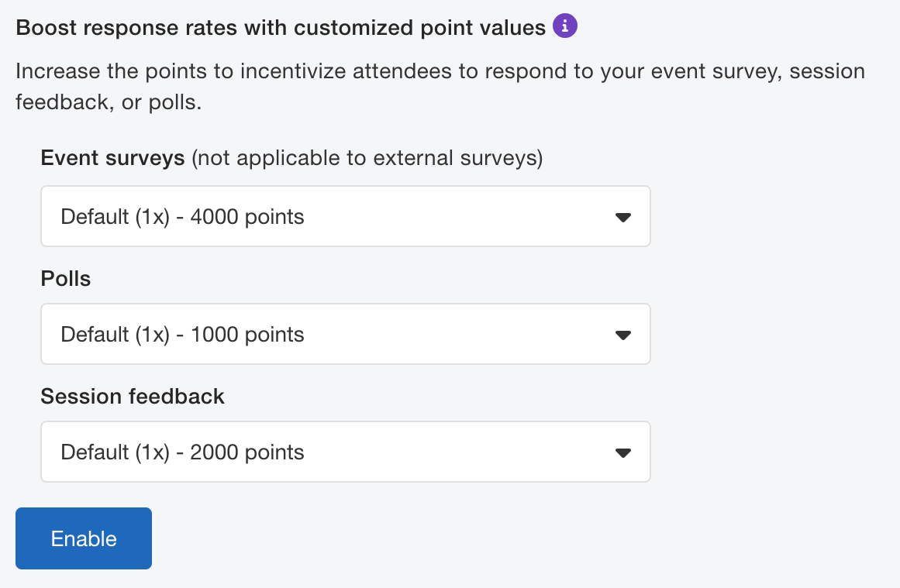Open the Event surveys points dropdown
Screen dimensions: 900x588
(345, 217)
